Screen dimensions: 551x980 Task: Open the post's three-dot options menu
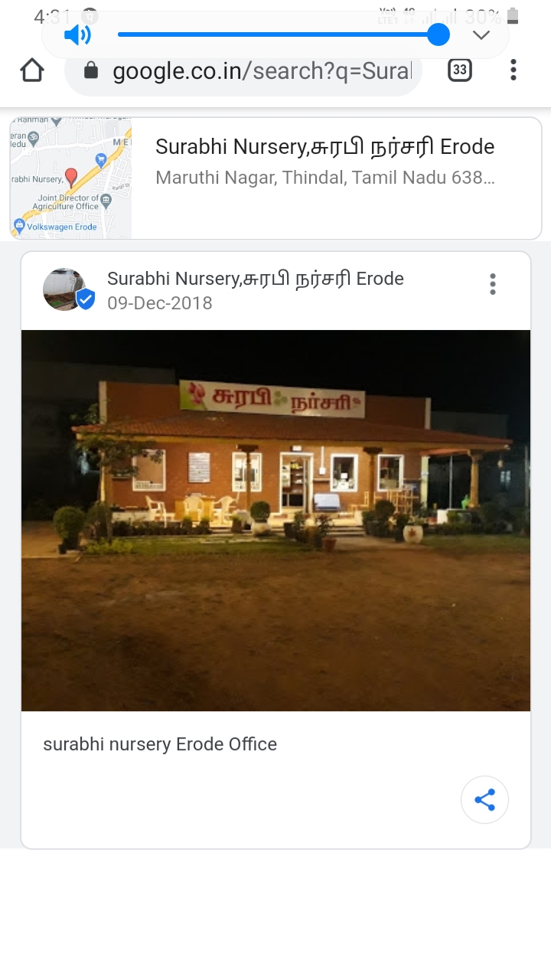(493, 284)
